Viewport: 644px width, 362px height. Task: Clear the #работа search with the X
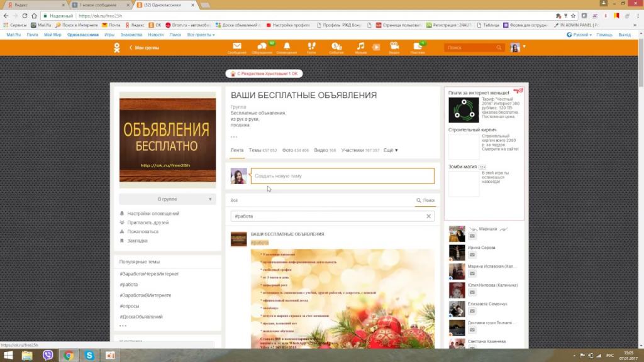(427, 216)
